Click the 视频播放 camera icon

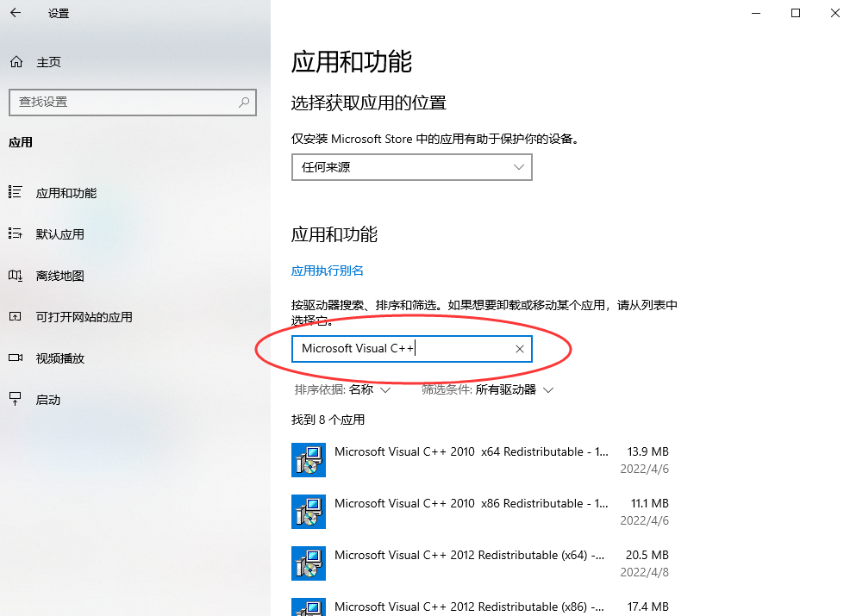click(x=16, y=358)
